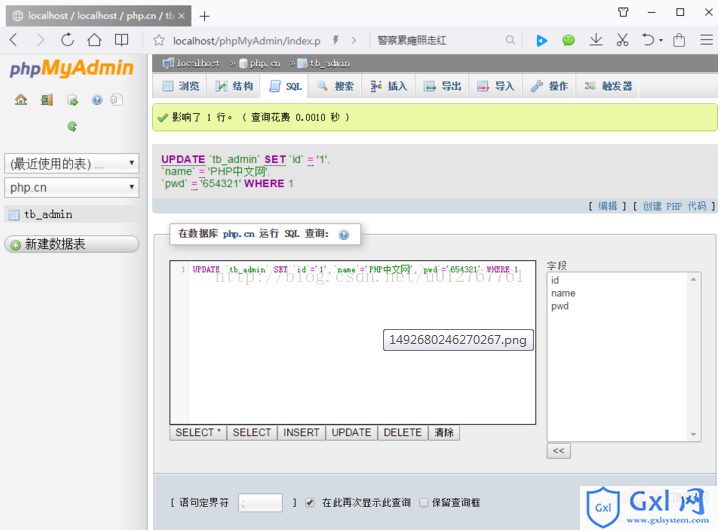The image size is (720, 530).
Task: Open the browser hamburger menu
Action: 707,40
